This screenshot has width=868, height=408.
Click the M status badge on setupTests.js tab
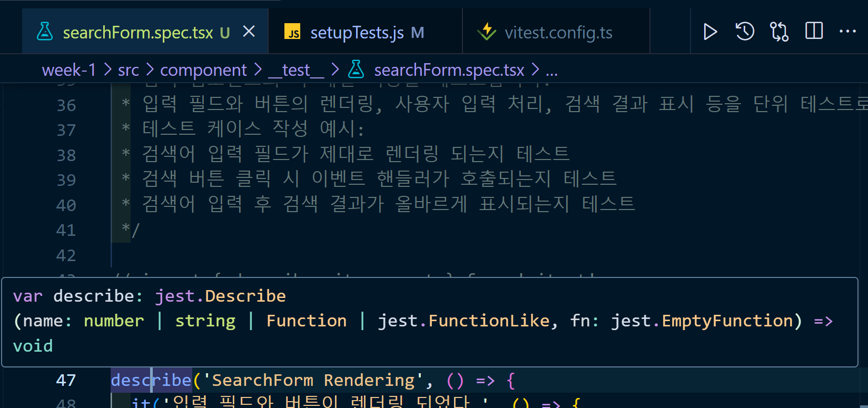[x=418, y=33]
